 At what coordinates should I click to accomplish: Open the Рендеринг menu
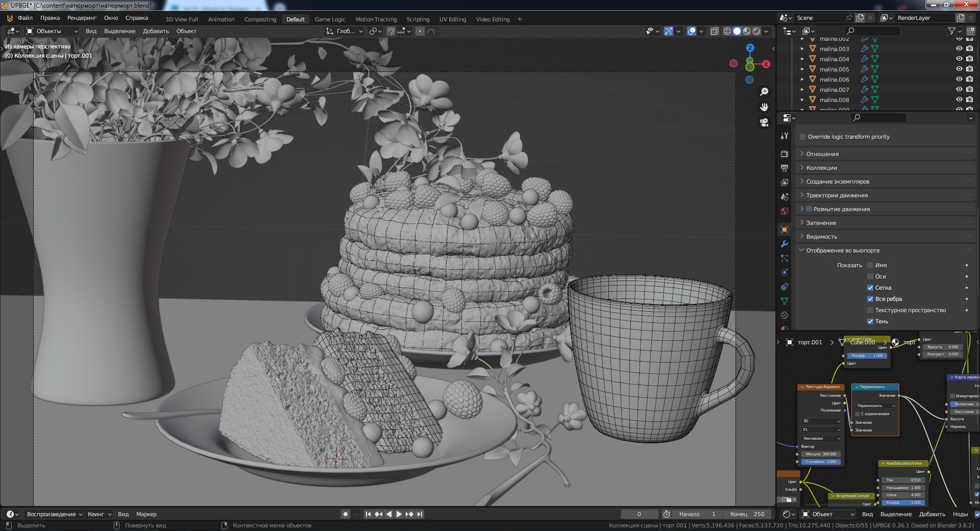coord(82,18)
